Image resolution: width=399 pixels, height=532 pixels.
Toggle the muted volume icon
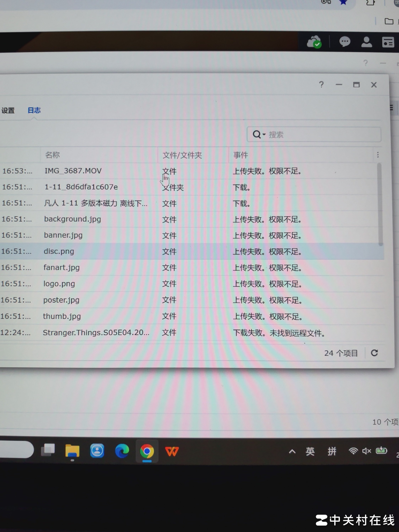[366, 451]
